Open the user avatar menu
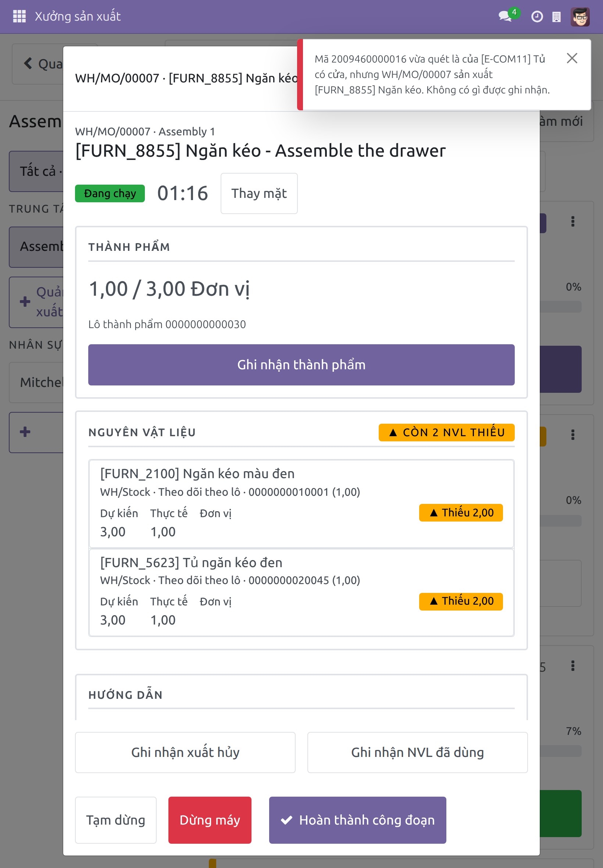The width and height of the screenshot is (603, 868). pos(580,17)
